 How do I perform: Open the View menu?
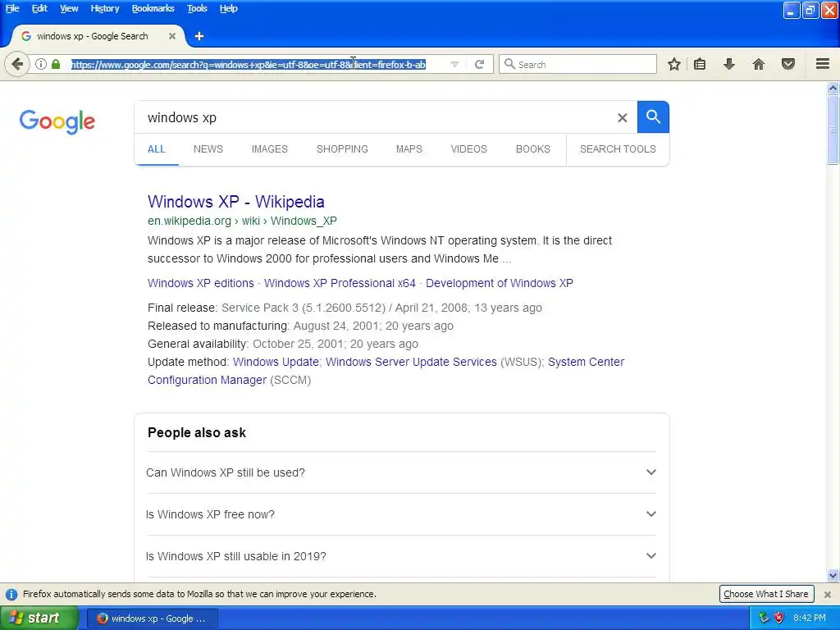point(69,8)
